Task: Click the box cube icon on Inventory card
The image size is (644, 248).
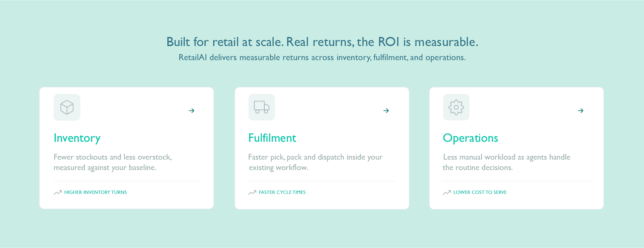Action: pyautogui.click(x=67, y=107)
